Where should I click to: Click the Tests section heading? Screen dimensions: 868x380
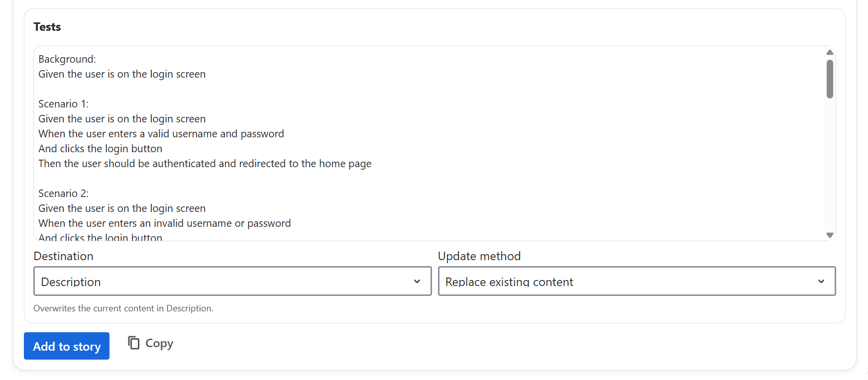coord(47,26)
